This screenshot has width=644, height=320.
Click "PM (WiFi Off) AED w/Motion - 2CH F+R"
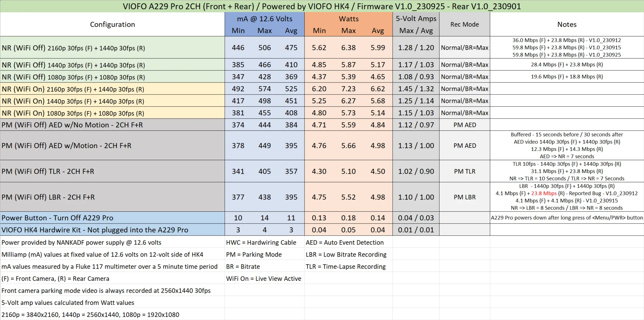point(112,146)
